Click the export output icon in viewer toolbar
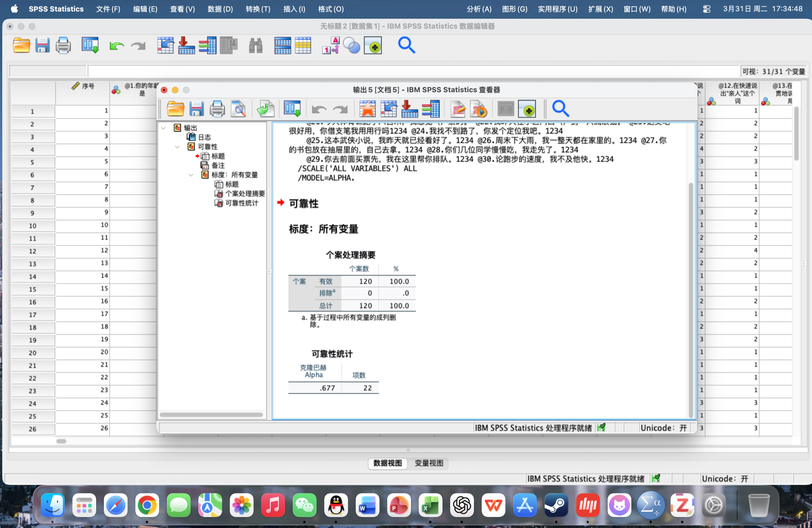 (265, 109)
